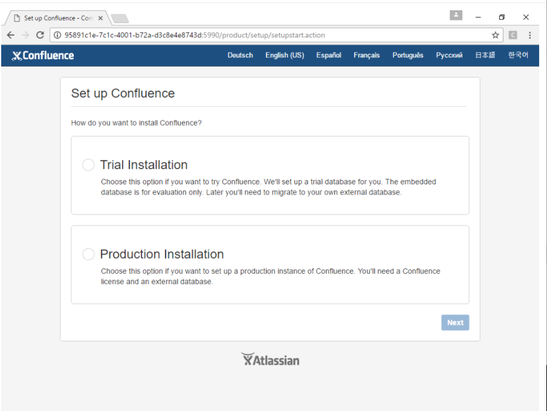
Task: Click the production instance description text
Action: click(270, 276)
